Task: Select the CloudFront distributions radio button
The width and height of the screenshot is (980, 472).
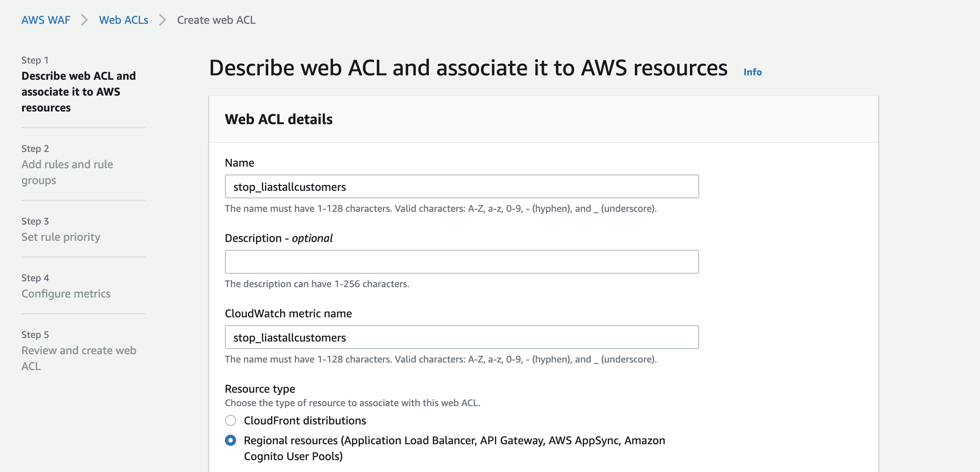Action: pyautogui.click(x=231, y=420)
